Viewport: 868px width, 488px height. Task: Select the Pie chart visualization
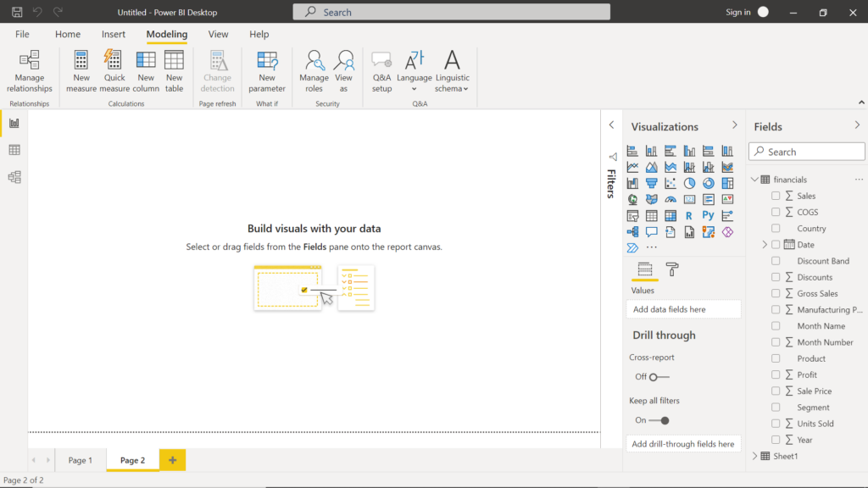pos(688,183)
